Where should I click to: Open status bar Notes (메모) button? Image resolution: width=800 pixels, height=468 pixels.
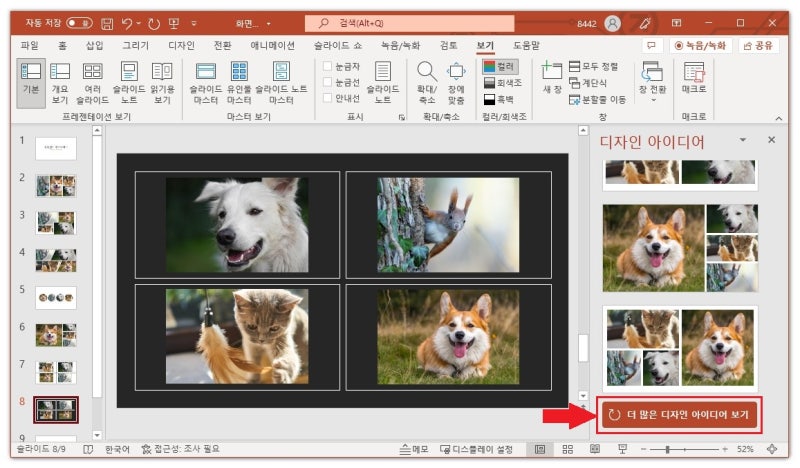(x=414, y=449)
